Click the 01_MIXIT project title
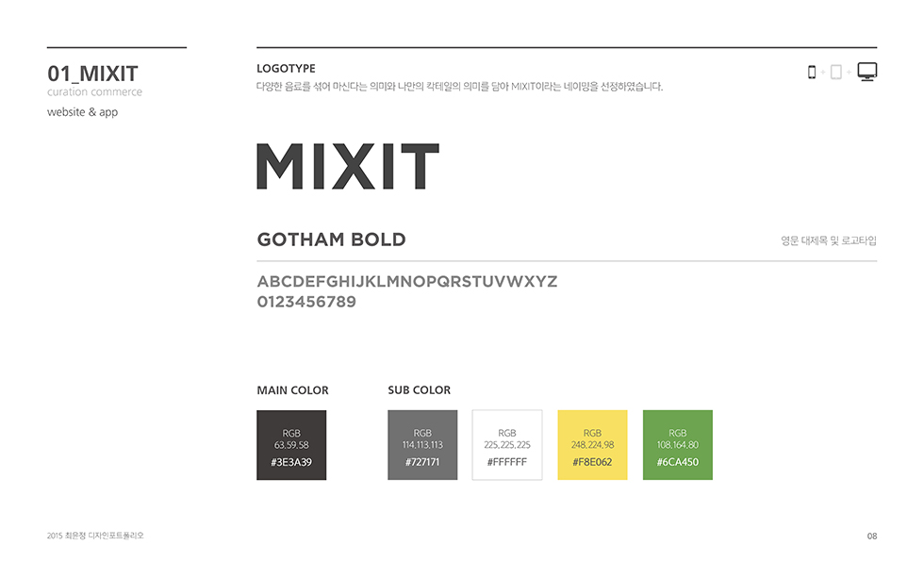Viewport: 924px width, 578px height. click(92, 74)
